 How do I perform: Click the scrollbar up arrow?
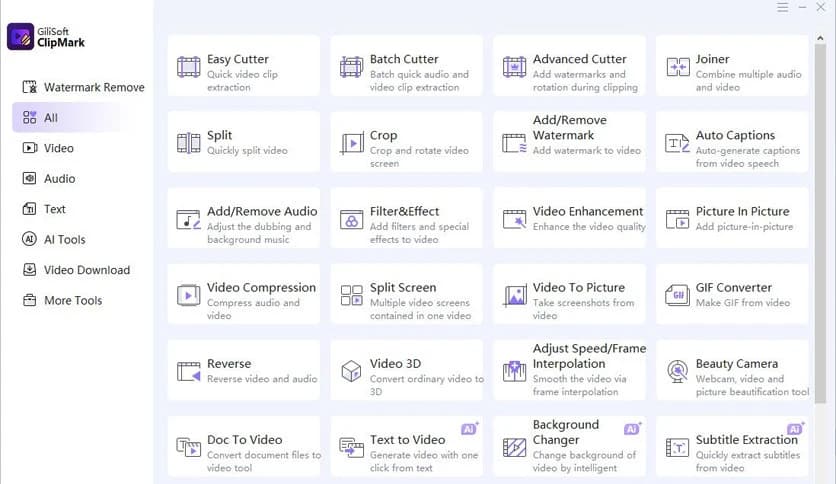820,38
